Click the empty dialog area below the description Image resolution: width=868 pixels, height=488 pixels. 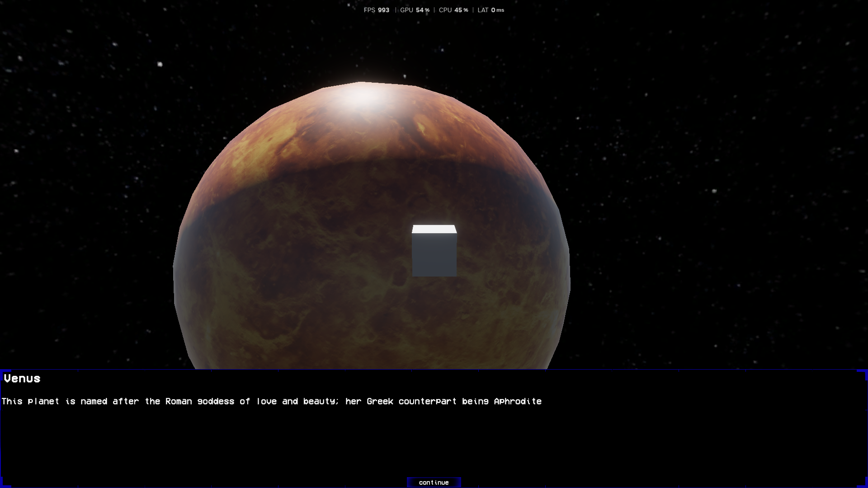tap(434, 441)
